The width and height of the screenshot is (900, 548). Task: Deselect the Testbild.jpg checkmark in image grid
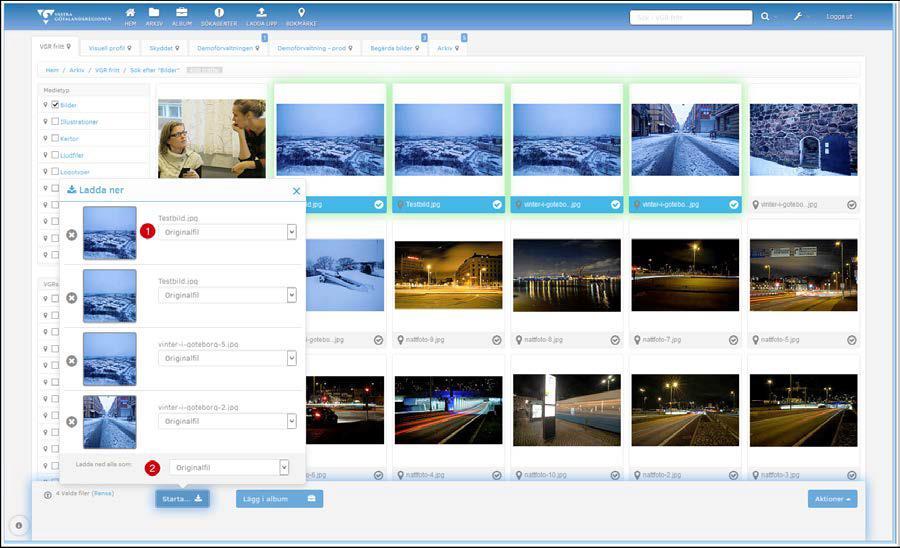(497, 204)
